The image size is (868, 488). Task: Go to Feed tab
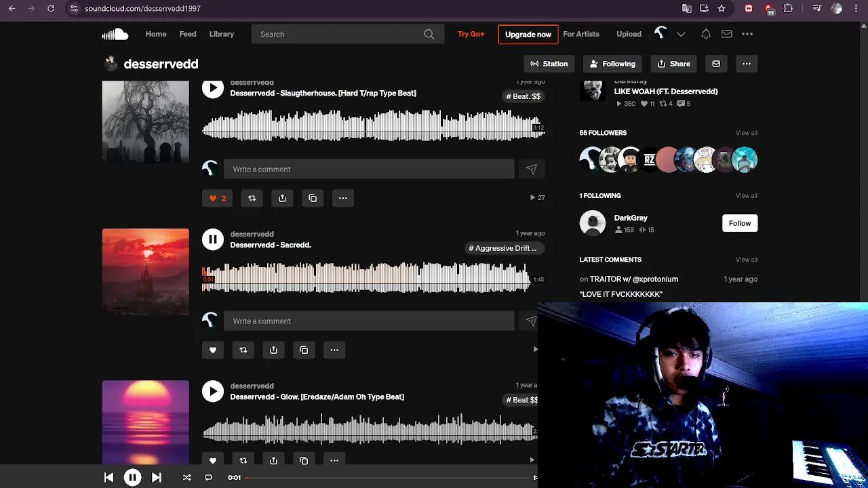tap(188, 34)
